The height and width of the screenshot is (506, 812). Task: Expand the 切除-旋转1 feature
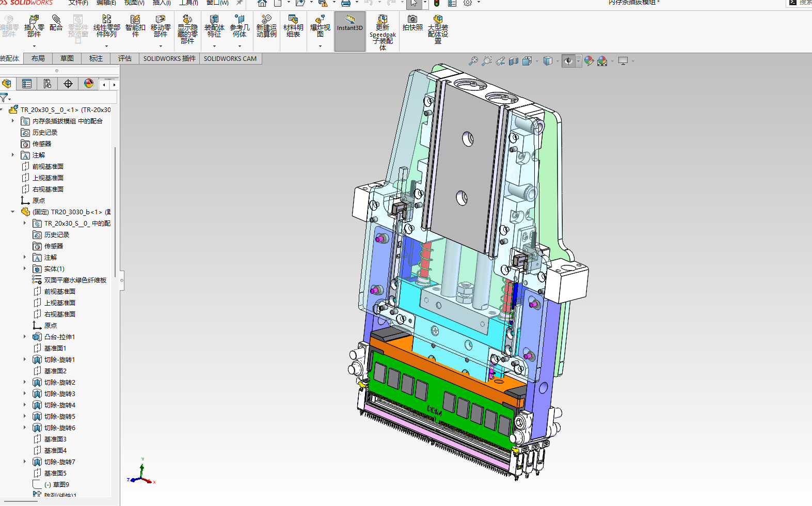pos(24,359)
